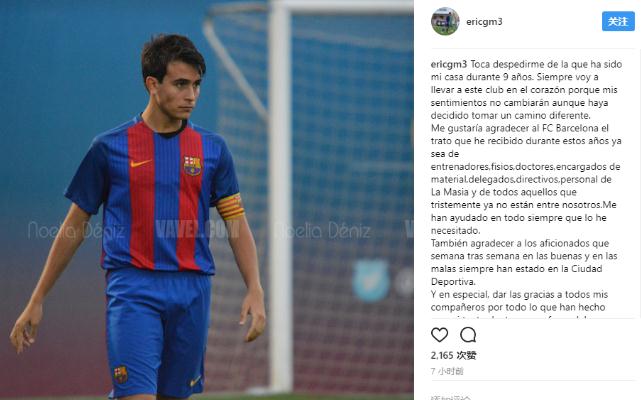Like the post with the heart icon

click(439, 335)
